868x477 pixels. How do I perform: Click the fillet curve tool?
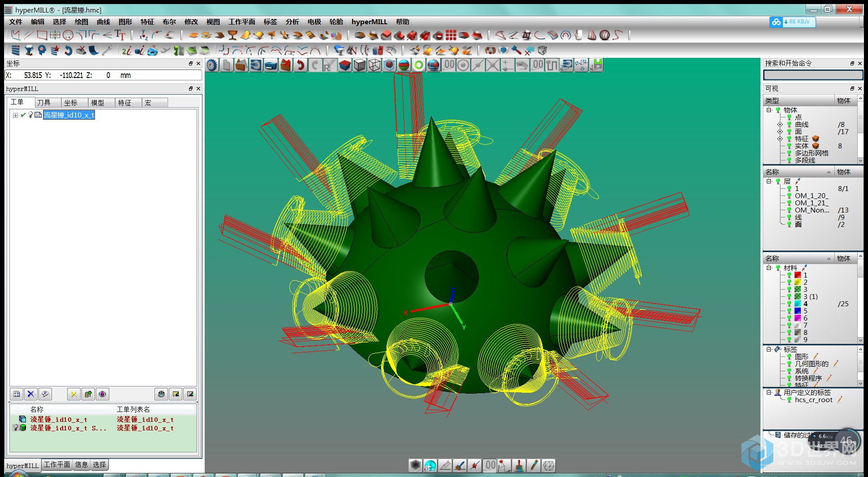94,35
